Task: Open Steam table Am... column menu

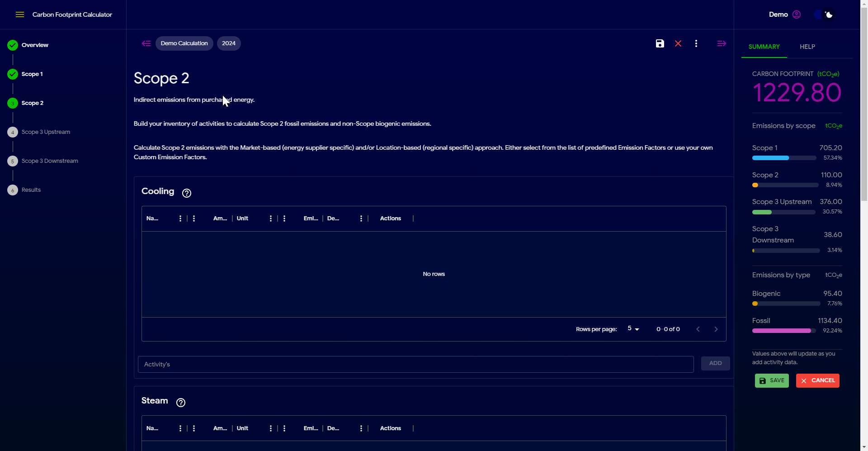Action: (194, 428)
